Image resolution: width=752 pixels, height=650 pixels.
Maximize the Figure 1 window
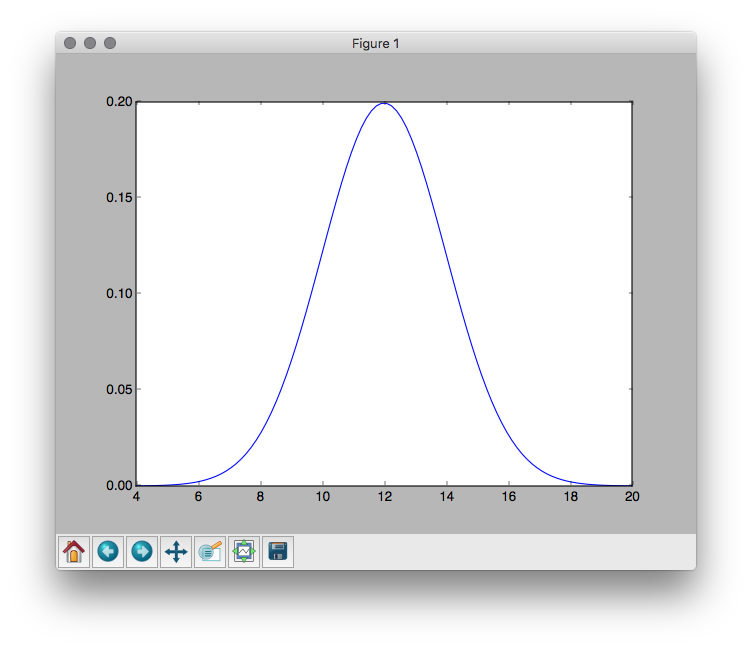(x=110, y=43)
